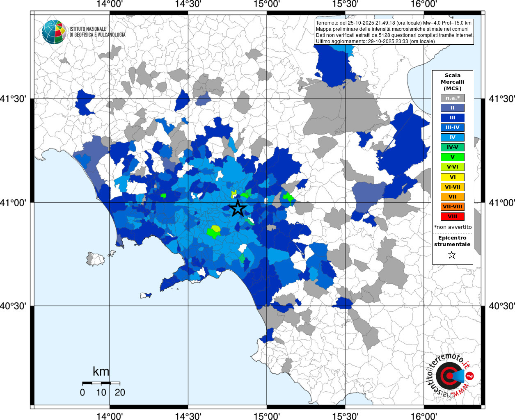Click the epicenter star symbol in the legend
Screen dimensions: 515x420
452,255
